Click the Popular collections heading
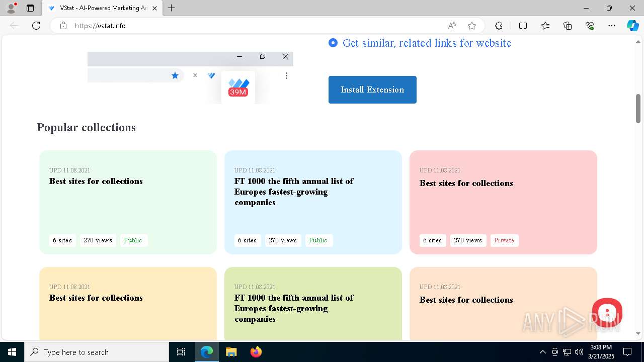 [x=87, y=127]
